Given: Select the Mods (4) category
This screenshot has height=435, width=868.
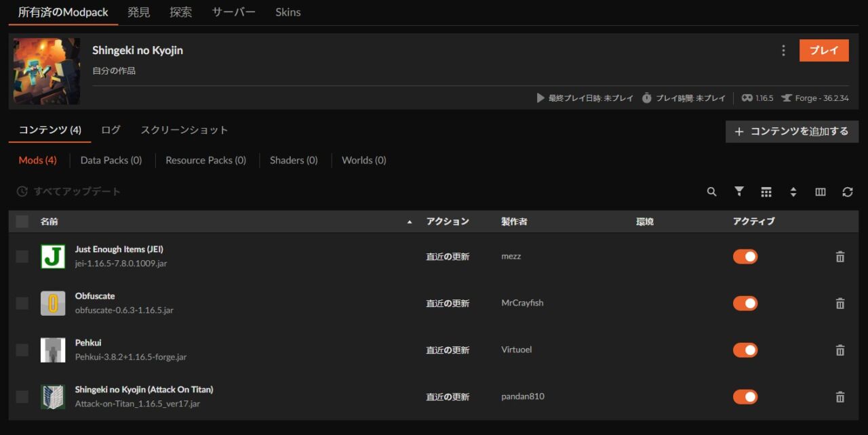Looking at the screenshot, I should [x=37, y=161].
